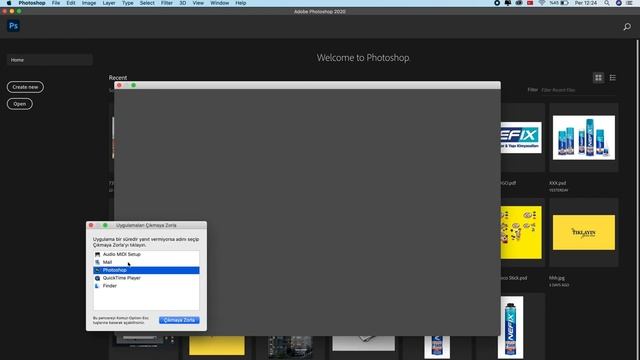640x360 pixels.
Task: Click green zoom button of blank gray window
Action: [133, 85]
